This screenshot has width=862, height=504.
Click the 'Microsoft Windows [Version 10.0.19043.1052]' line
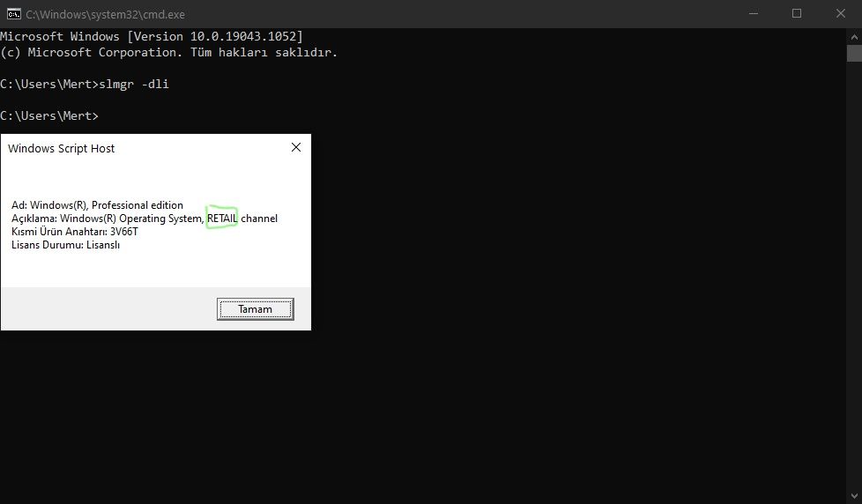point(152,36)
